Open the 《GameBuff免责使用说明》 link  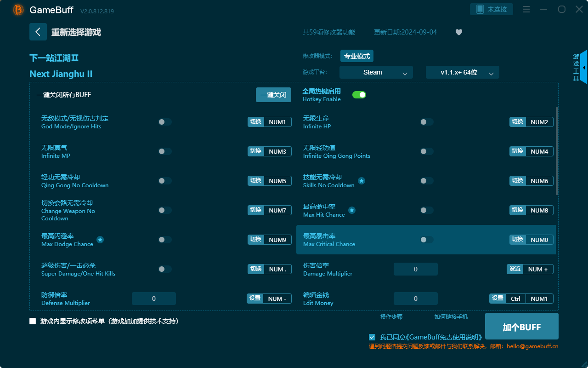point(448,337)
